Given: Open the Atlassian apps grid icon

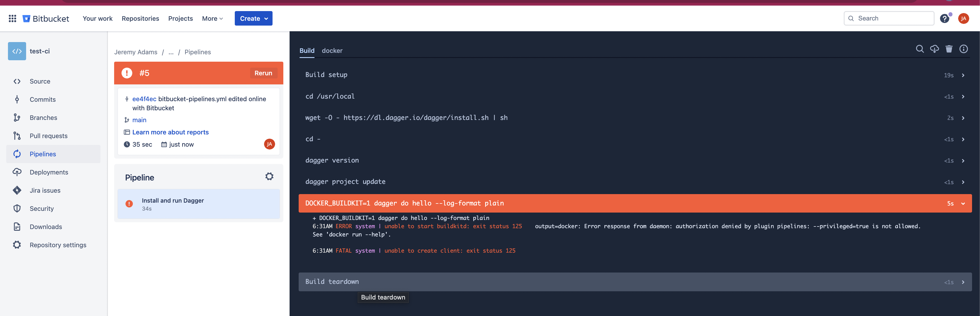Looking at the screenshot, I should (12, 18).
